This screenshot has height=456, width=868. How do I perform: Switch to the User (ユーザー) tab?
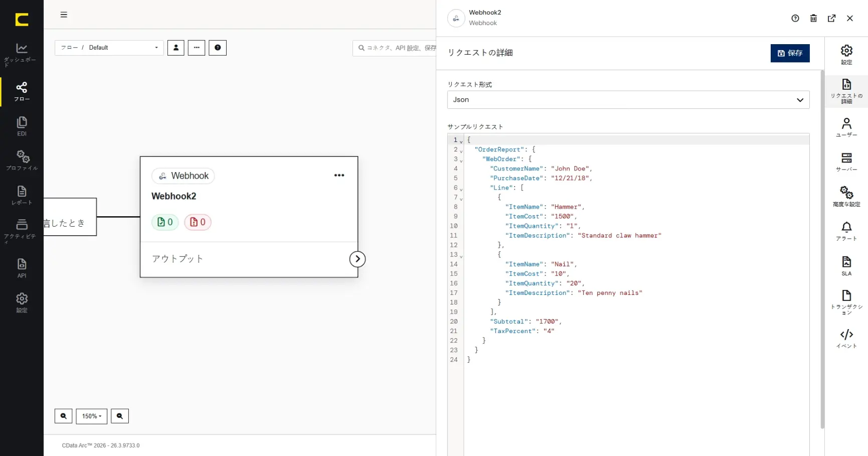pos(846,127)
